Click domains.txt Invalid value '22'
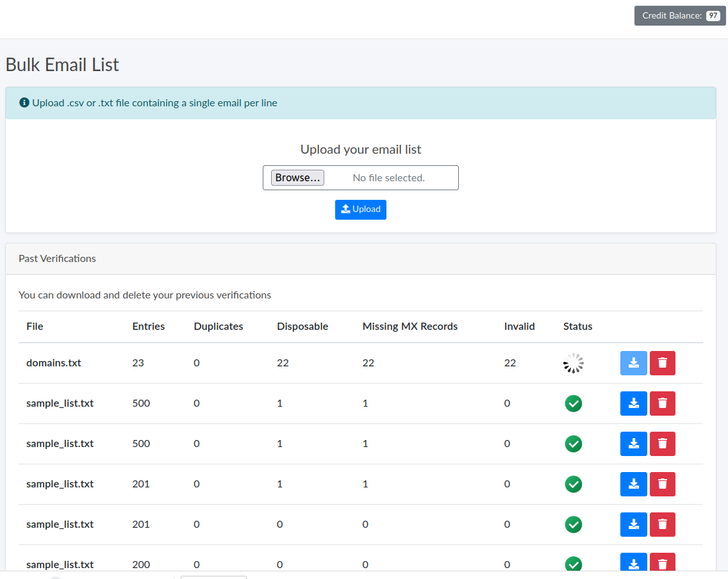728x579 pixels. (509, 363)
